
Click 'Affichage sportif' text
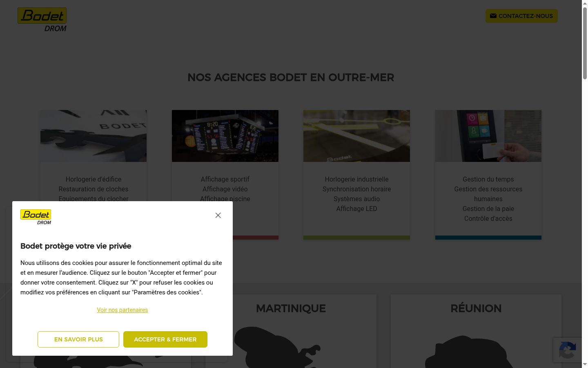tap(225, 179)
